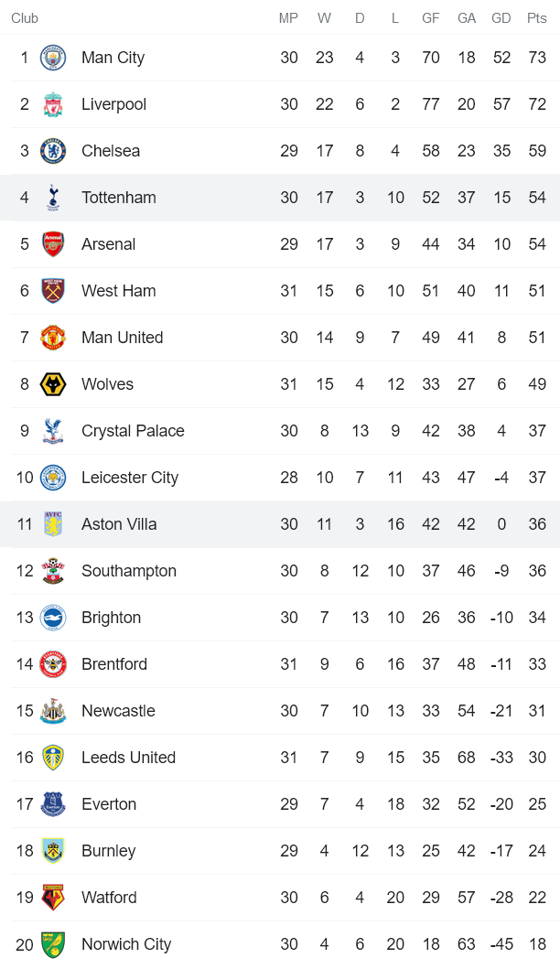Open the Leeds United team link
The width and height of the screenshot is (560, 969).
pyautogui.click(x=128, y=758)
